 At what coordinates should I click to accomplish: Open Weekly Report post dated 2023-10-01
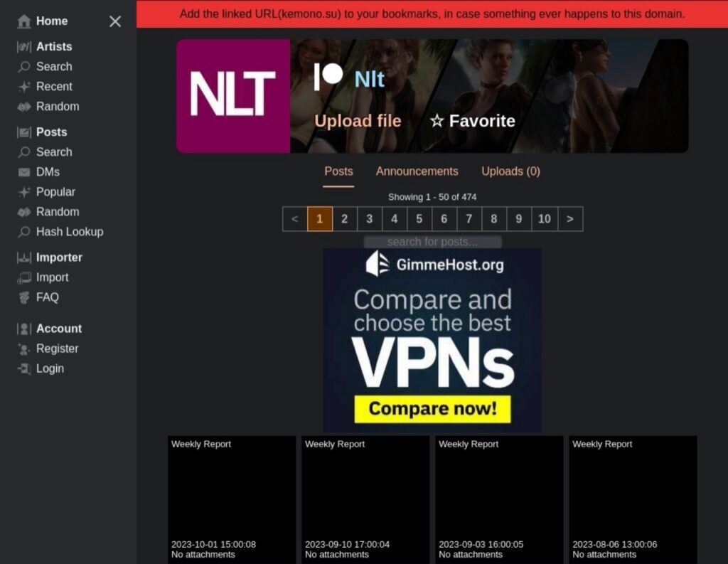point(232,499)
